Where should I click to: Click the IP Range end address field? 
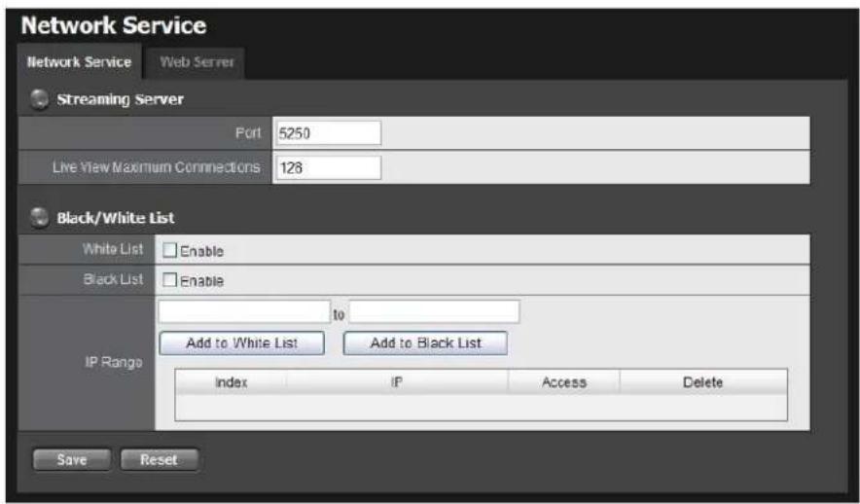434,311
